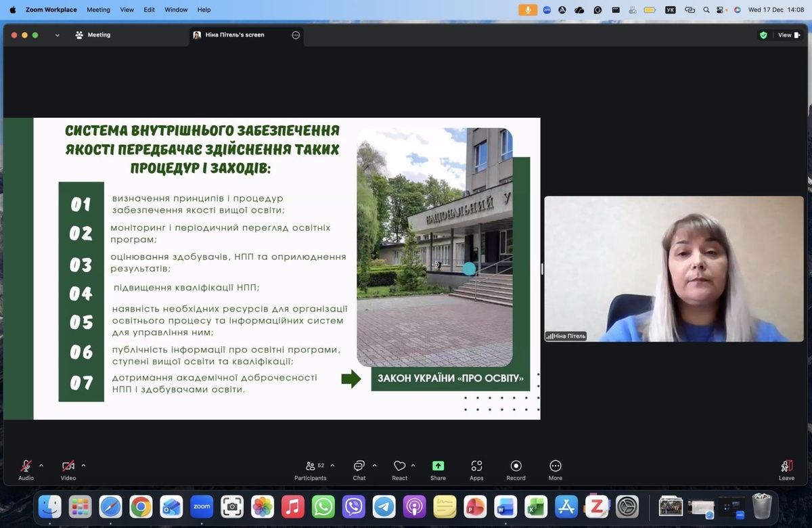Screen dimensions: 812x528
Task: Click the divider handle between slide and video
Action: 542,269
